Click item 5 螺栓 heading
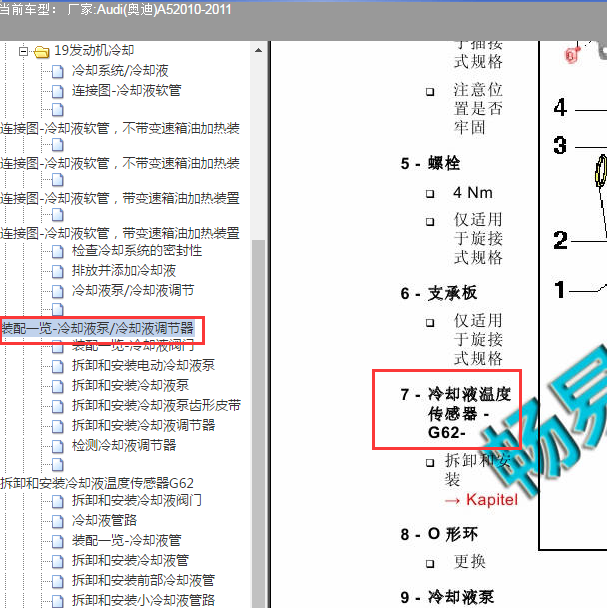 pos(431,163)
